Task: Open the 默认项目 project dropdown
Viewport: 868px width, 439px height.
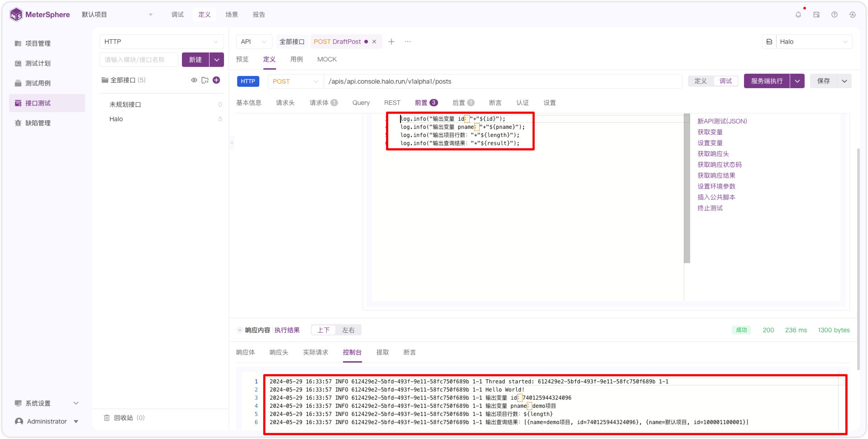Action: pos(117,14)
